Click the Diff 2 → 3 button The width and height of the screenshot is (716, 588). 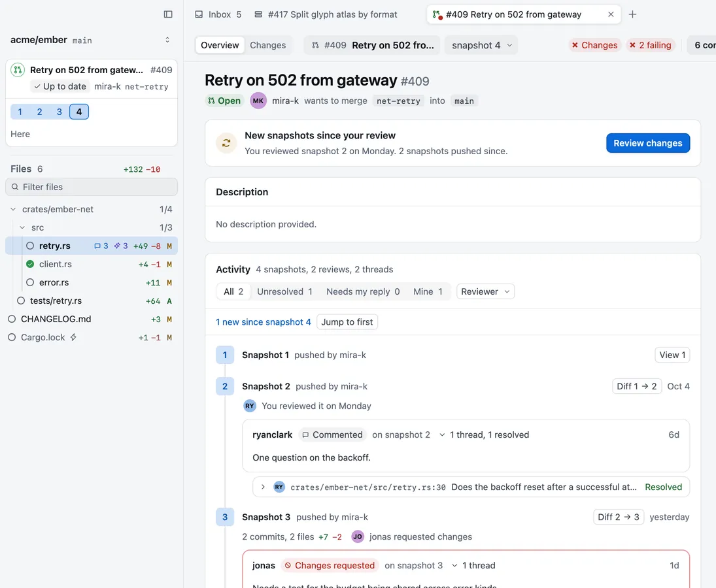coord(619,517)
